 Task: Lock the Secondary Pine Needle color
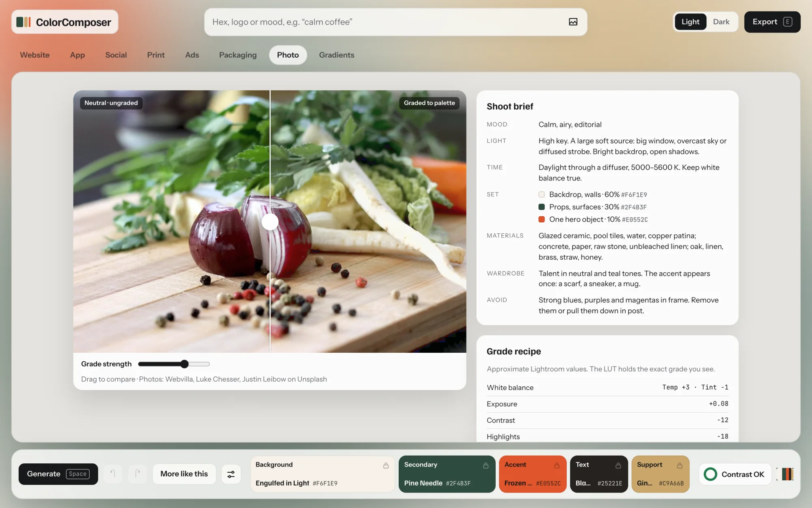coord(486,465)
